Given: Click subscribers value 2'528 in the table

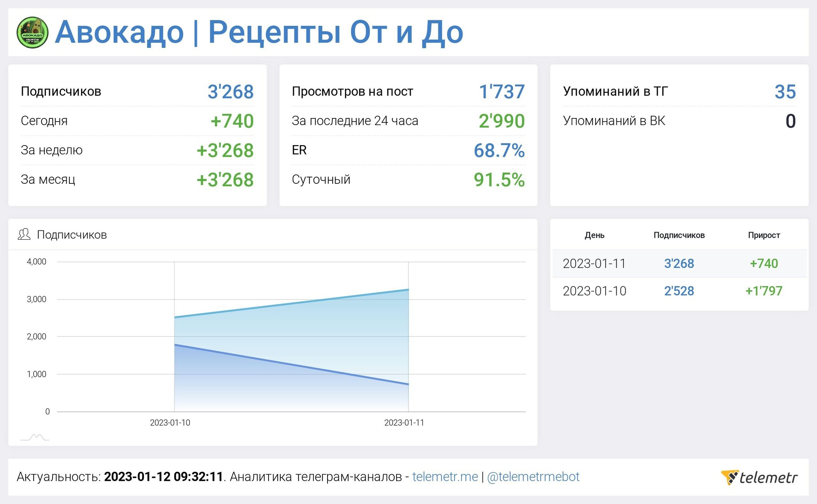Looking at the screenshot, I should (x=679, y=291).
